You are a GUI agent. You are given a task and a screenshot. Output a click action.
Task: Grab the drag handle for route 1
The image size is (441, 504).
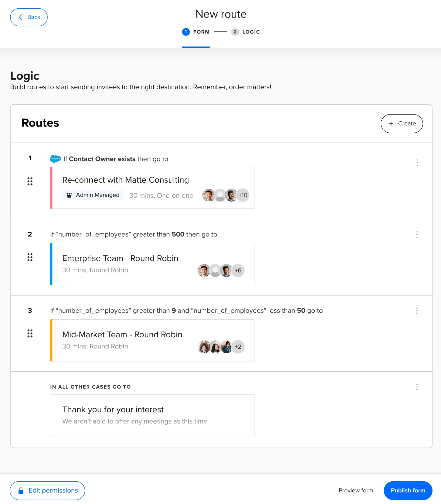tap(30, 181)
